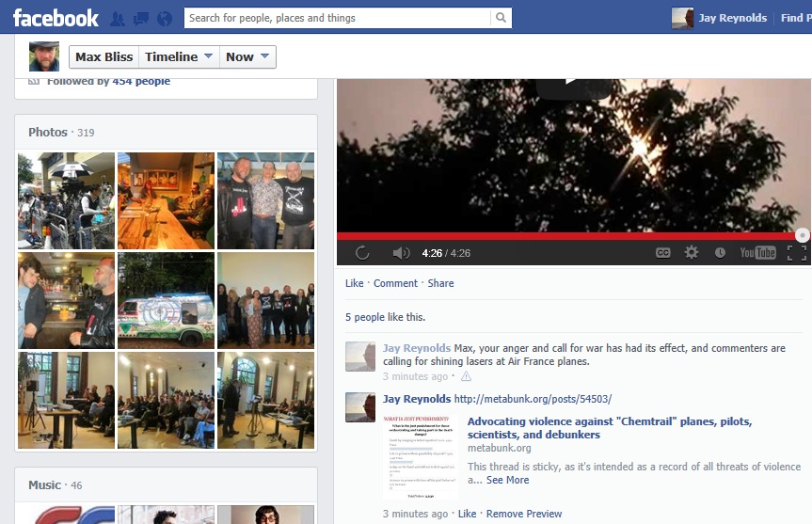Expand post text with See More

[507, 480]
